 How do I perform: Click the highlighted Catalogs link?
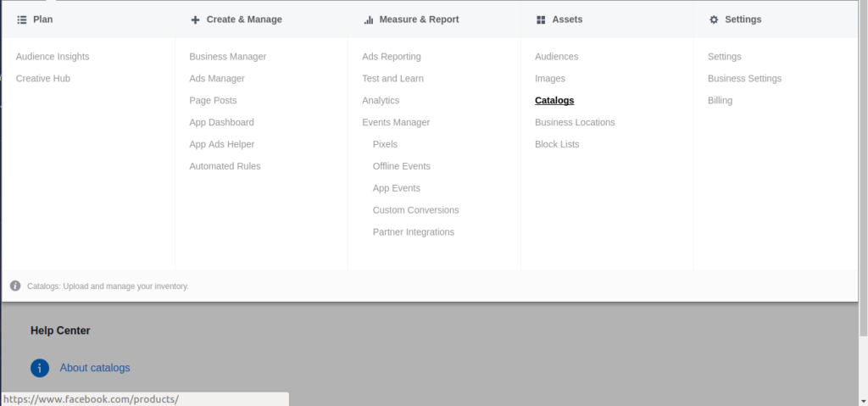(554, 100)
